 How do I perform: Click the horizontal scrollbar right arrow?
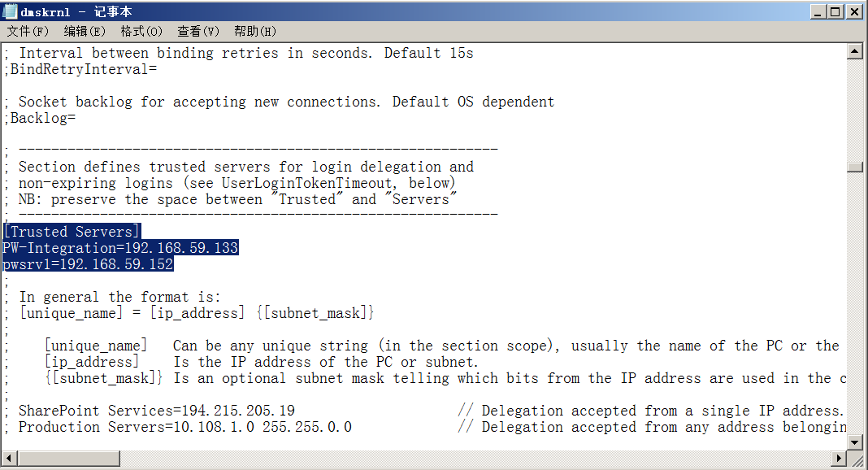coord(840,459)
